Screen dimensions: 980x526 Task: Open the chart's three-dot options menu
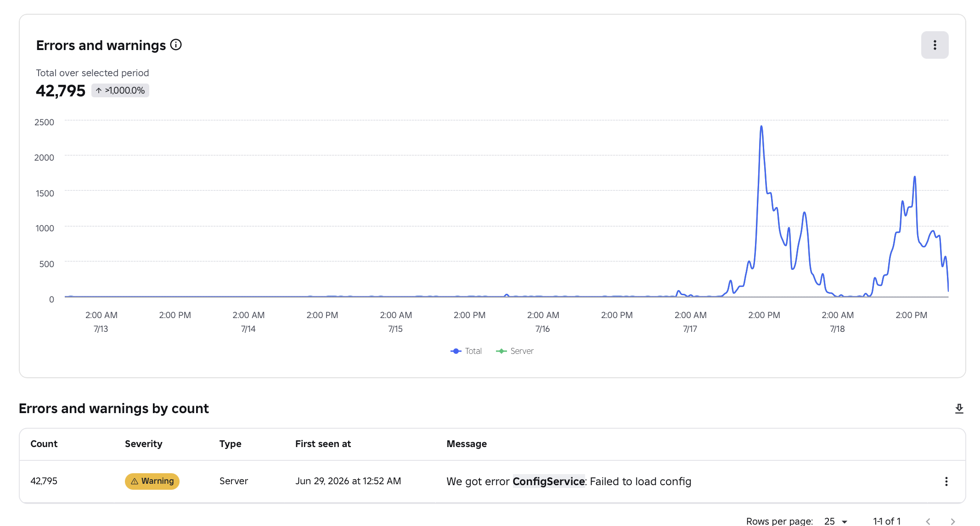click(935, 45)
